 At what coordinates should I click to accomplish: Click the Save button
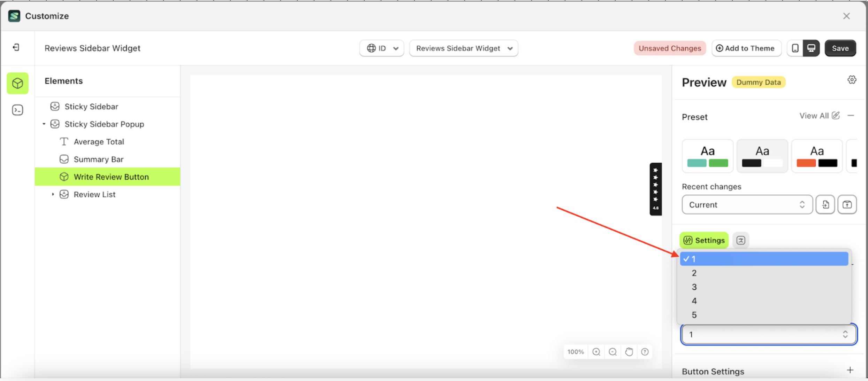tap(840, 48)
